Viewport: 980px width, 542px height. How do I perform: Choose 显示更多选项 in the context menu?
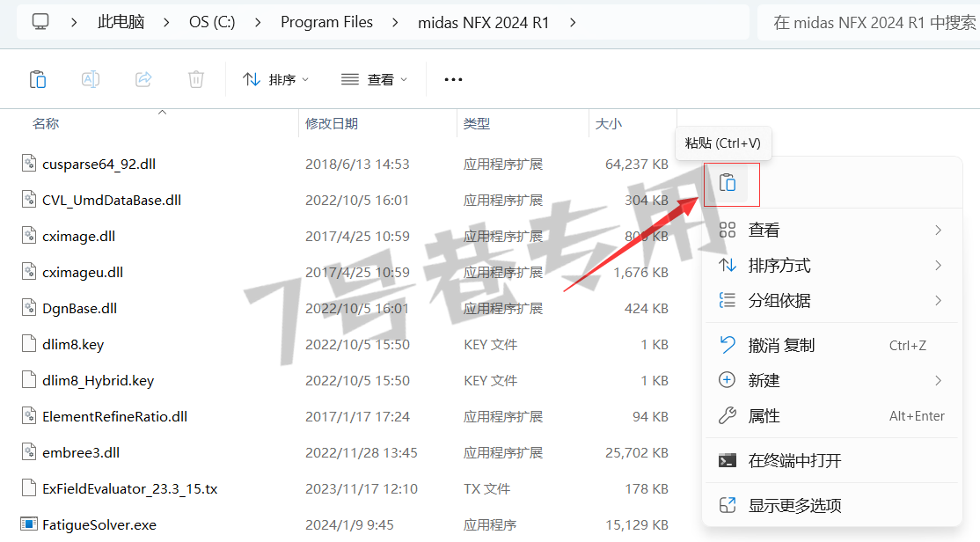pyautogui.click(x=832, y=505)
